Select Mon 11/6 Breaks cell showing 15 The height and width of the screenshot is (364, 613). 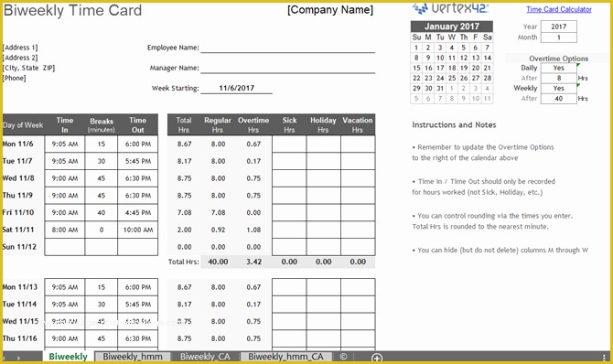point(102,144)
